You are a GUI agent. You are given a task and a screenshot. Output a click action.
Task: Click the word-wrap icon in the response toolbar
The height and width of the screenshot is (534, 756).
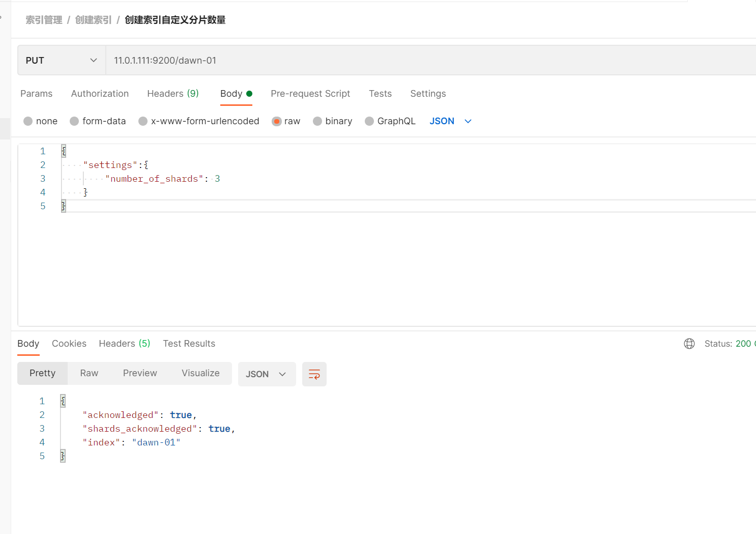pos(314,374)
